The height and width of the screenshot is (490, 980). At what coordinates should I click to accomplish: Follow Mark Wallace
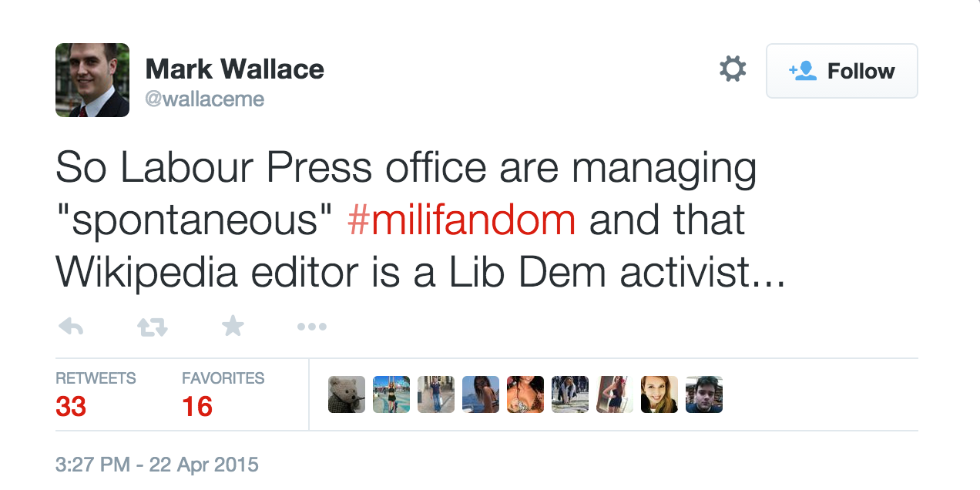coord(841,71)
